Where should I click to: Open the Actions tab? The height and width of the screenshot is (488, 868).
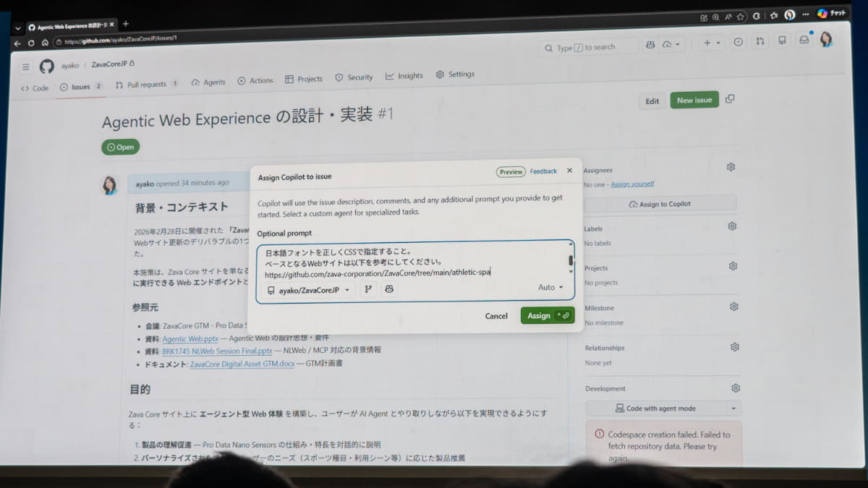255,81
